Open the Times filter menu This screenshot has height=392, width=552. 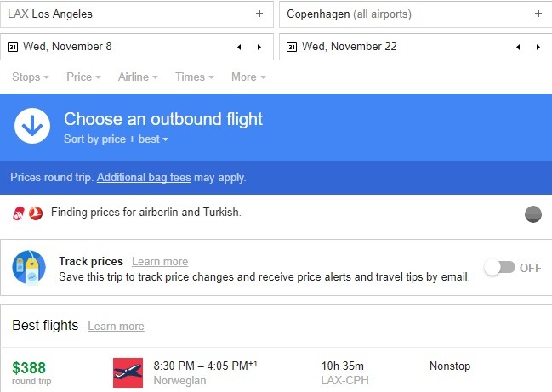[195, 77]
